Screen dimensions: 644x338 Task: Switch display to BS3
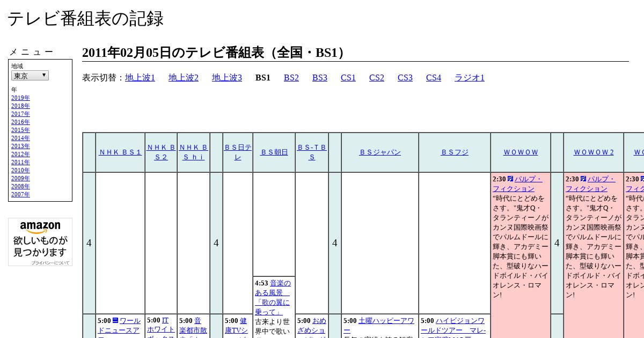pos(320,78)
